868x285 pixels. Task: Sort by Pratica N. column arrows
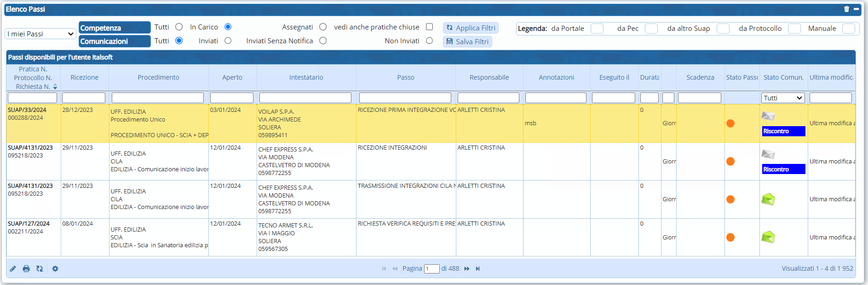(x=55, y=87)
